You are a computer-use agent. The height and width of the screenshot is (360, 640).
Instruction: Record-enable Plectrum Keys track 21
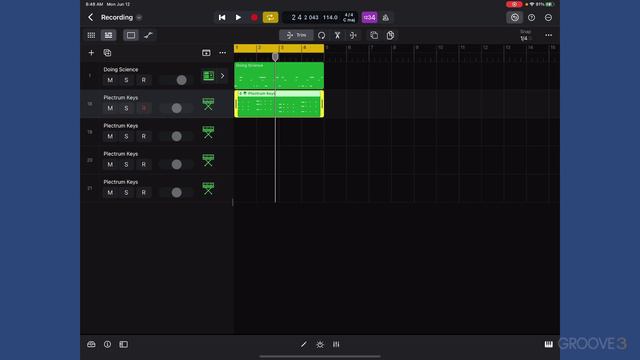tap(143, 193)
